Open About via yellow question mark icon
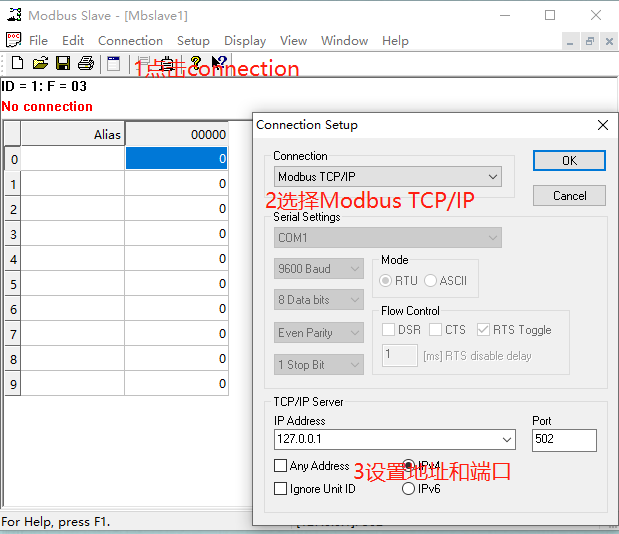 (x=195, y=63)
